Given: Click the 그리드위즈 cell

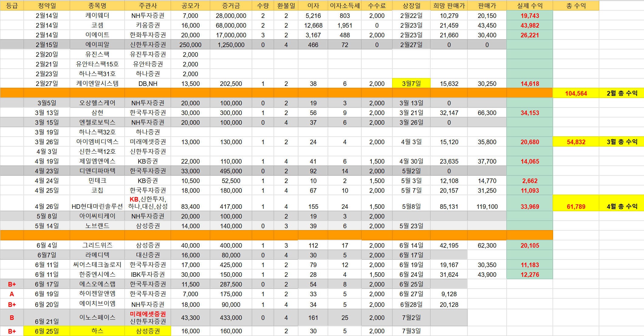Looking at the screenshot, I should (x=97, y=245).
